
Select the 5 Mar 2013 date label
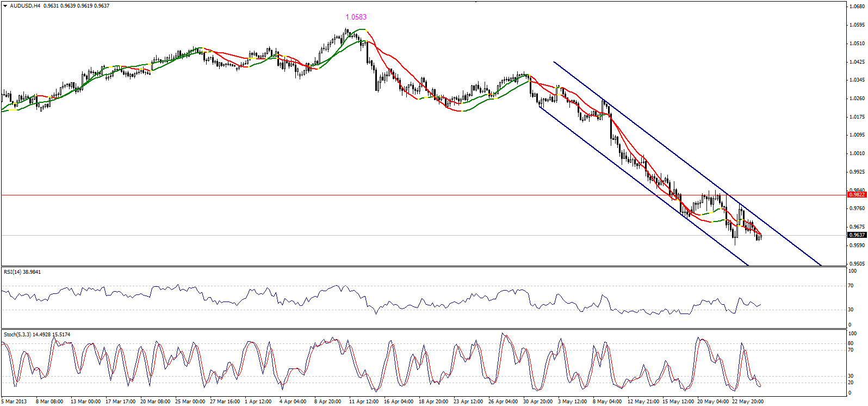point(14,402)
